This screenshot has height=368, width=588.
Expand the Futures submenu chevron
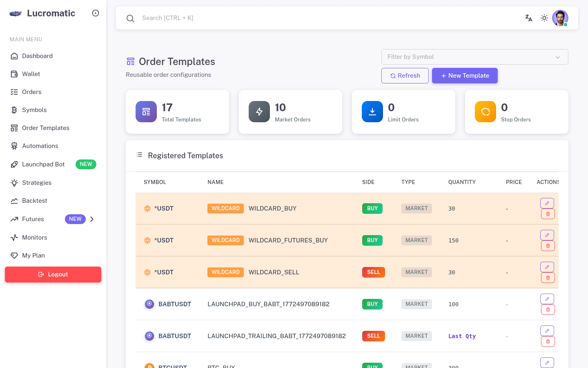(92, 219)
